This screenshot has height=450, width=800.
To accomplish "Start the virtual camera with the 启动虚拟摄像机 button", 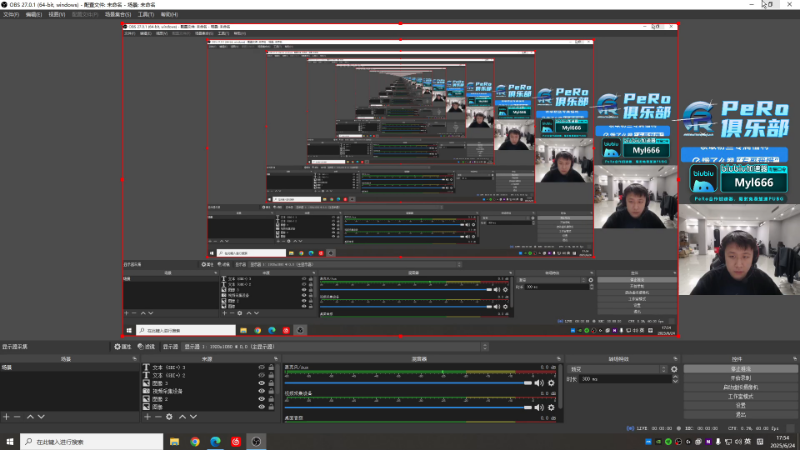I will 740,387.
